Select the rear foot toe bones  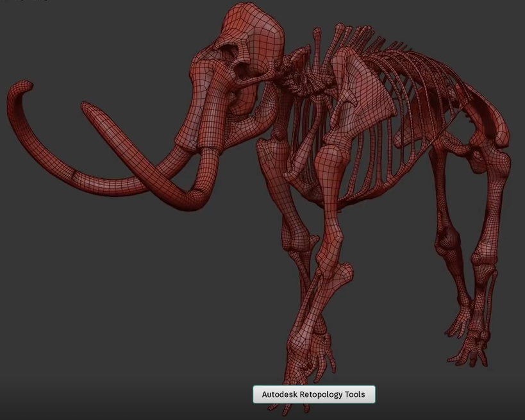(x=468, y=349)
